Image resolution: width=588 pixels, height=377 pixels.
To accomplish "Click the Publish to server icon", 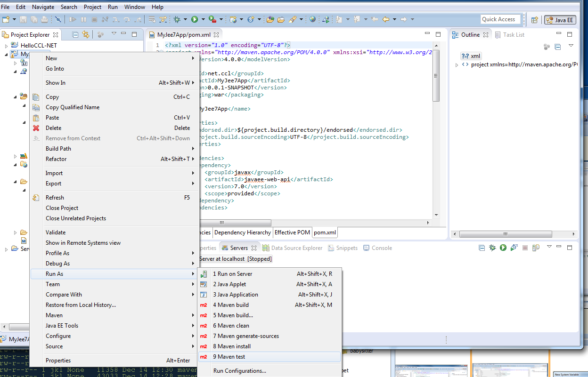I will (536, 248).
